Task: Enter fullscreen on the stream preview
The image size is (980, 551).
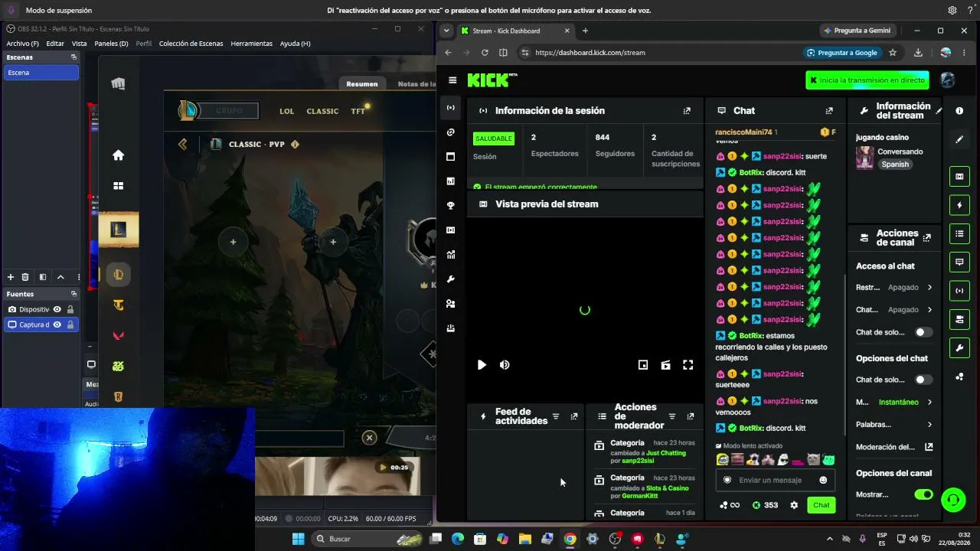Action: coord(688,365)
